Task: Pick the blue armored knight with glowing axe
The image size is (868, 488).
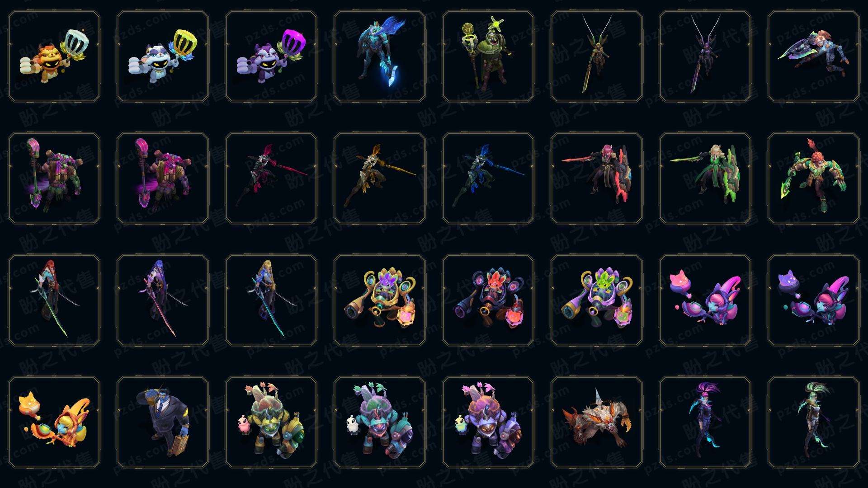Action: point(380,56)
